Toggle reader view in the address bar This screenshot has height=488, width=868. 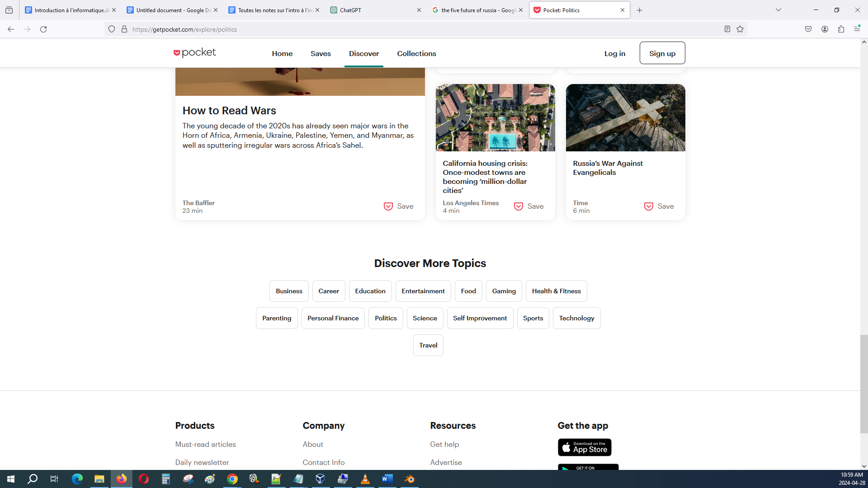(x=727, y=29)
